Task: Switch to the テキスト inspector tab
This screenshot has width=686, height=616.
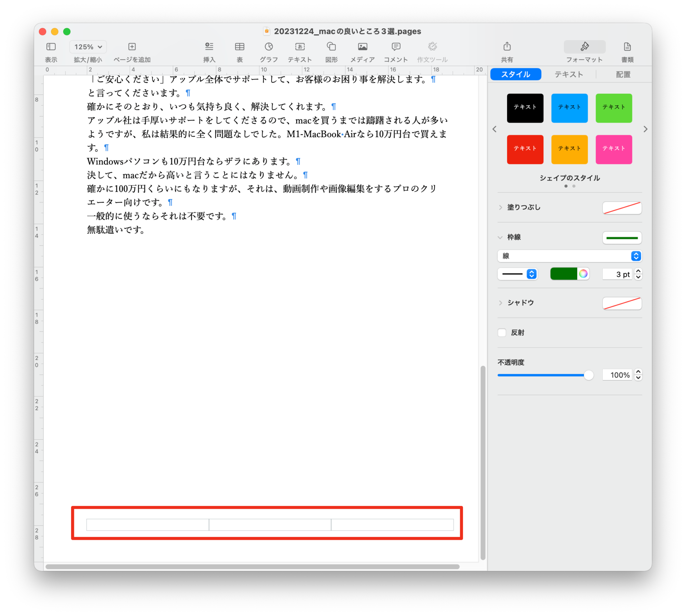Action: pyautogui.click(x=568, y=74)
